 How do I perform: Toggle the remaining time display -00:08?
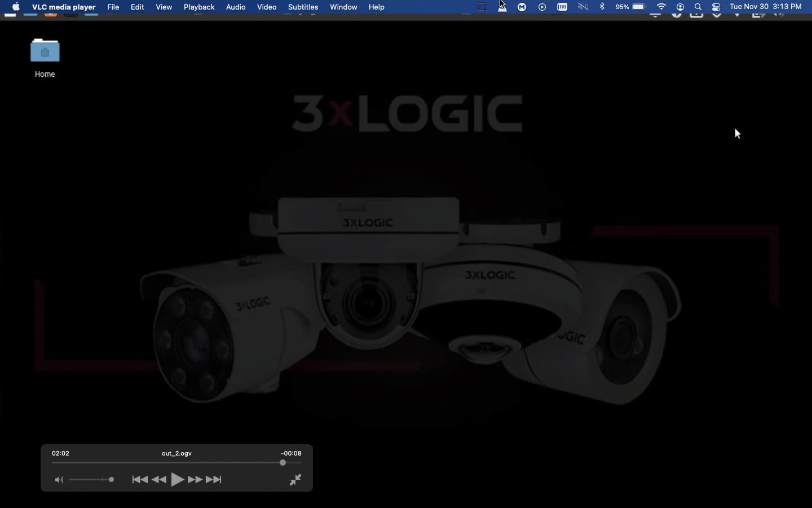(293, 454)
